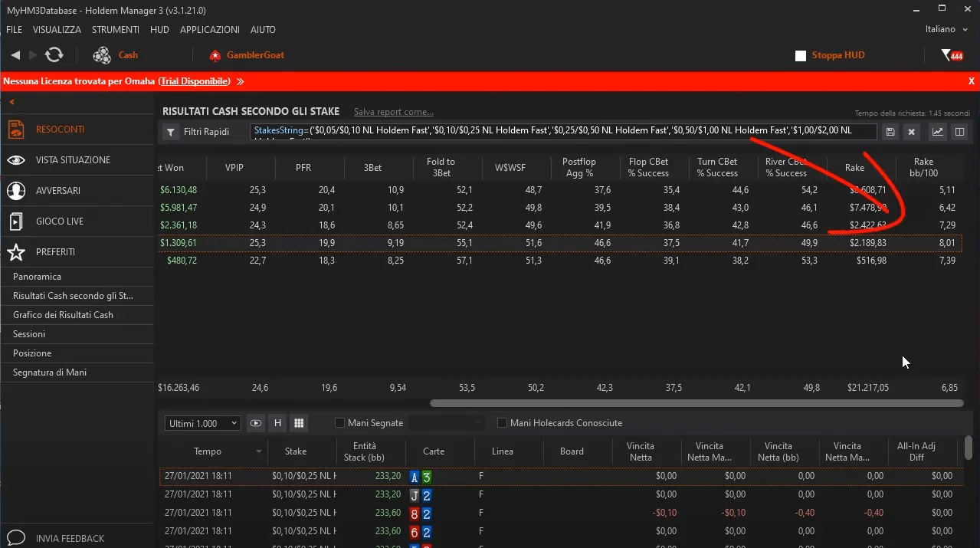Collapse the left sidebar chevron
The width and height of the screenshot is (980, 548).
click(12, 102)
